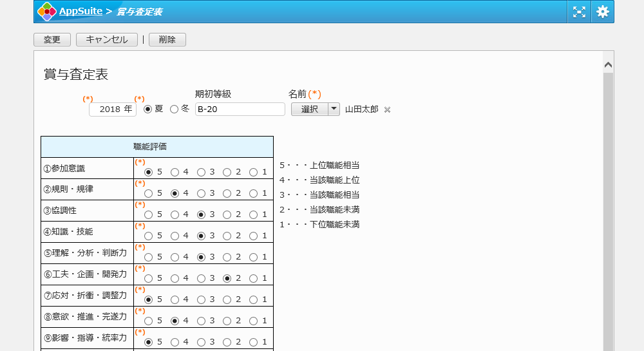Set ③協調性 rating to 1
This screenshot has width=644, height=351.
253,214
